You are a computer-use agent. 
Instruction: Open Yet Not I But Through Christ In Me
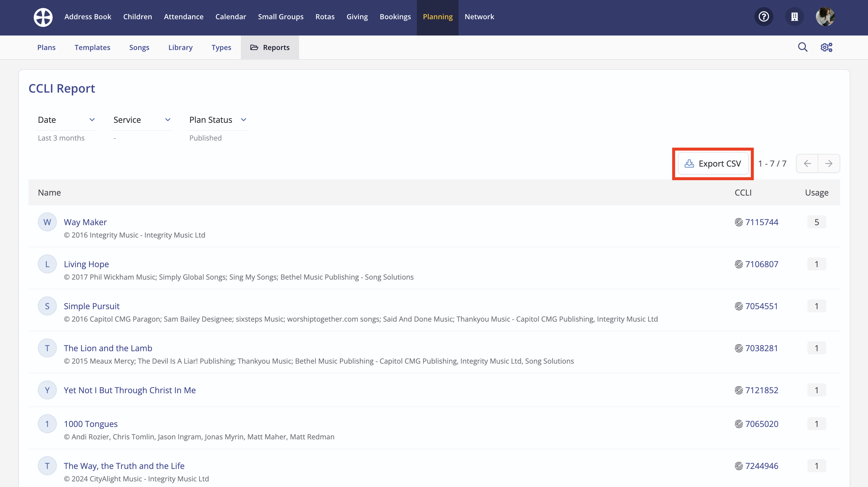(x=130, y=390)
